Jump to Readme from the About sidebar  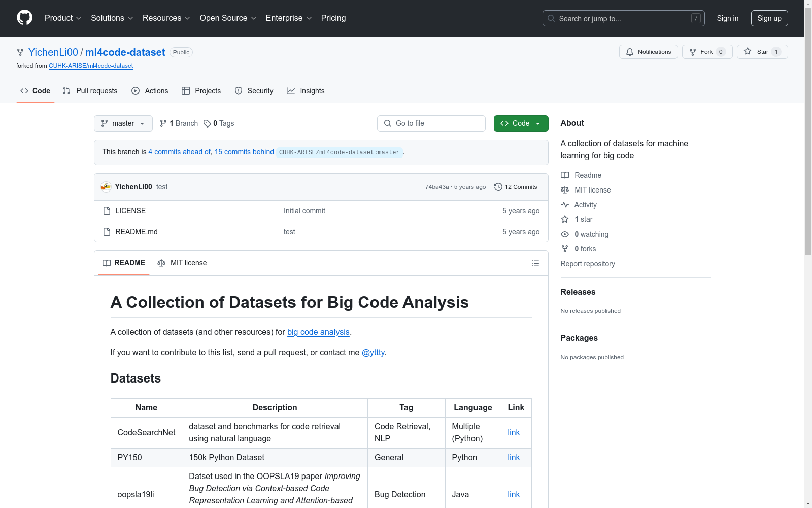coord(581,175)
